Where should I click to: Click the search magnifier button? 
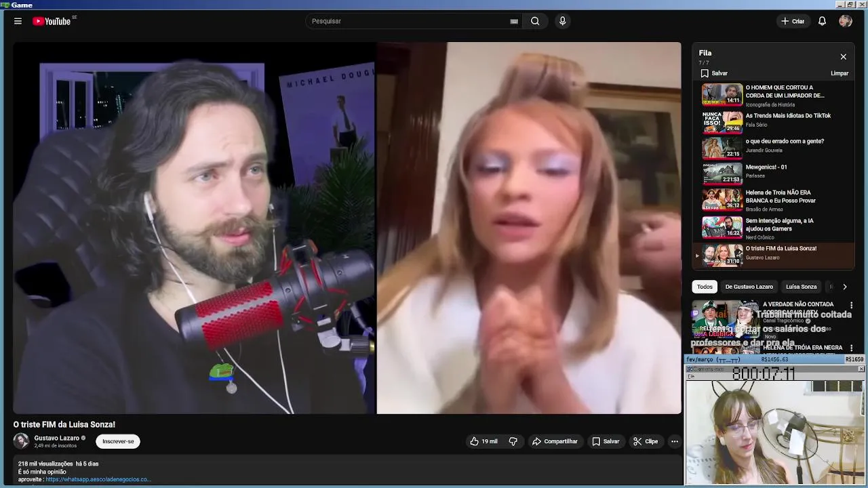tap(535, 21)
